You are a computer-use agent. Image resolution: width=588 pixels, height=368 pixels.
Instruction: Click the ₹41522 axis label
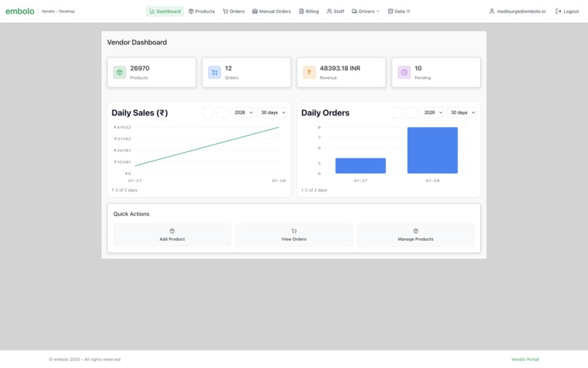(123, 127)
